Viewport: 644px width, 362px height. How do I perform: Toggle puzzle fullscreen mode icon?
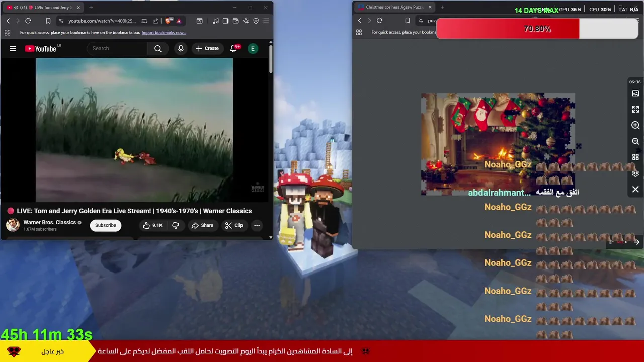tap(635, 109)
